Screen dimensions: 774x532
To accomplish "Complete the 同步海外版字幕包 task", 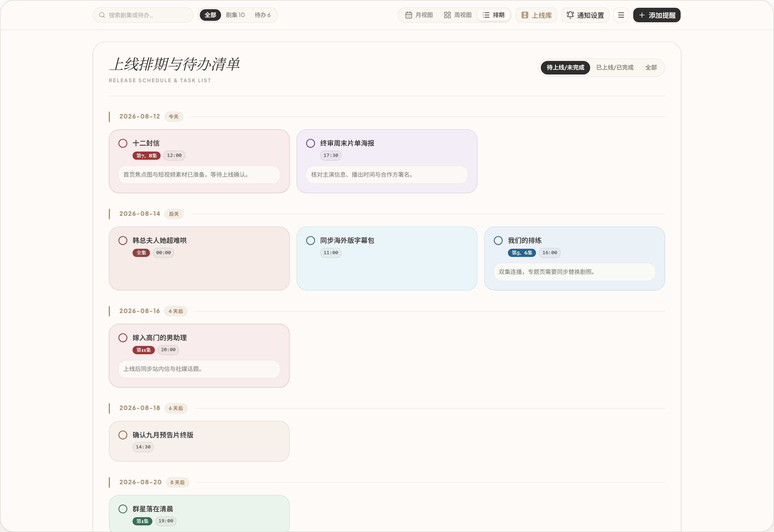I will 310,241.
